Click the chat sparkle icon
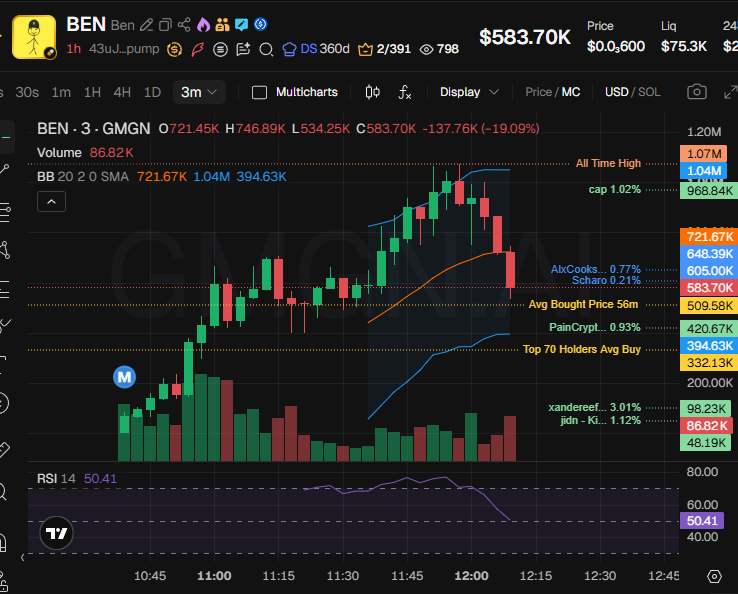The image size is (738, 594). (x=243, y=49)
